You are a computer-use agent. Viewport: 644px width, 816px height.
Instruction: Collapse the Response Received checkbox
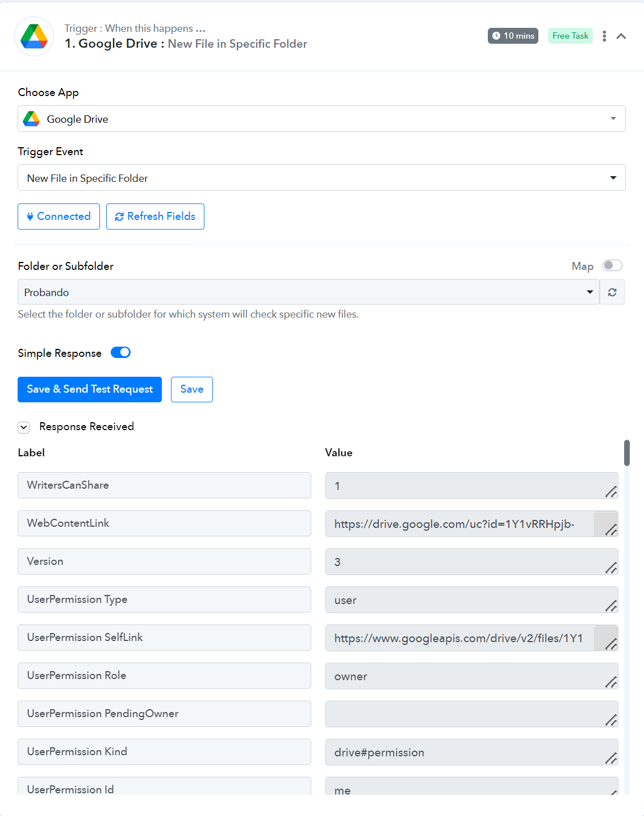pyautogui.click(x=24, y=427)
